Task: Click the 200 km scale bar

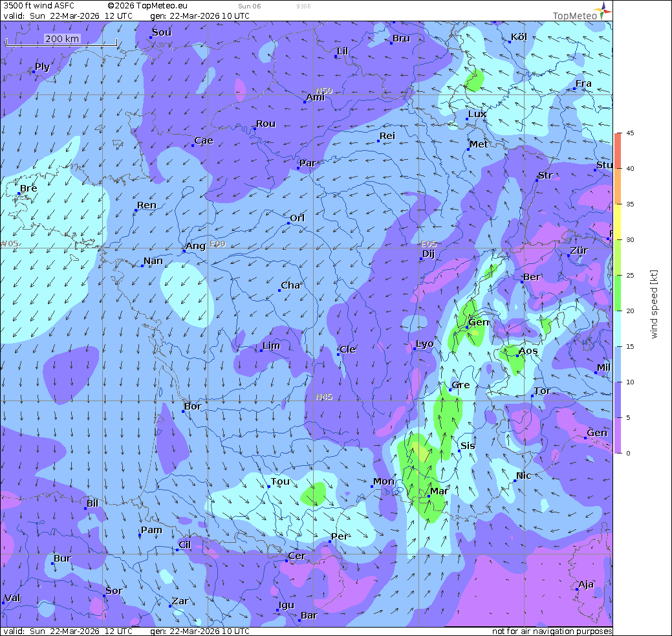Action: pyautogui.click(x=62, y=40)
